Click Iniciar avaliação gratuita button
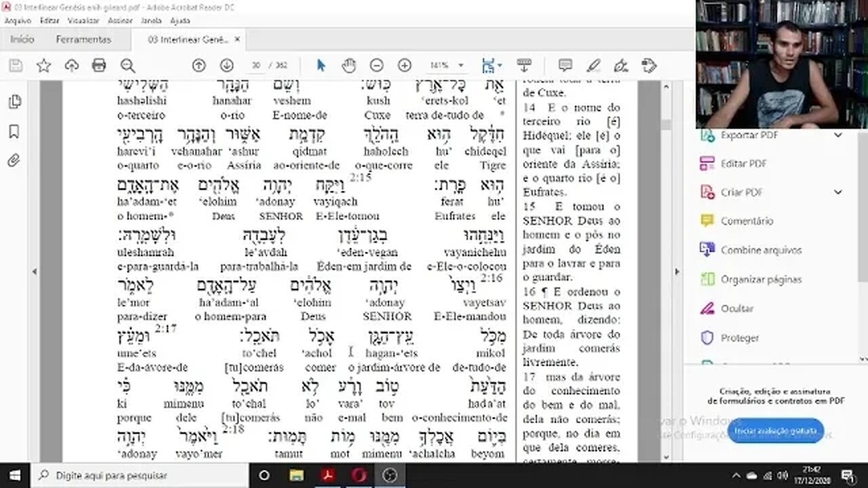This screenshot has width=868, height=488. 775,431
